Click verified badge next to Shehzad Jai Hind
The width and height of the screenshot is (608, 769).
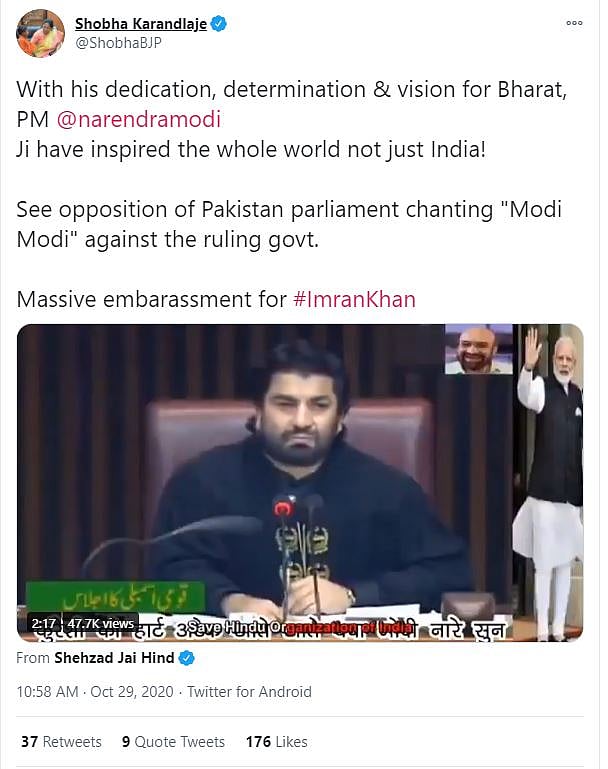pyautogui.click(x=187, y=658)
